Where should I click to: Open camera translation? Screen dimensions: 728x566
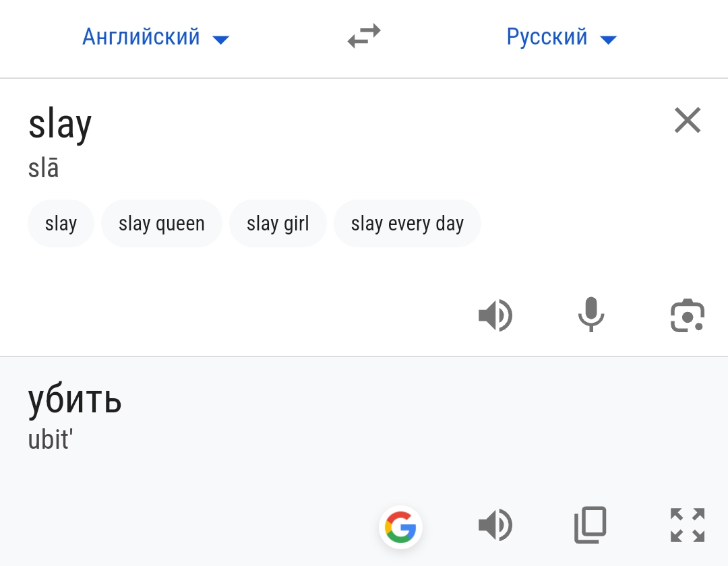(688, 315)
